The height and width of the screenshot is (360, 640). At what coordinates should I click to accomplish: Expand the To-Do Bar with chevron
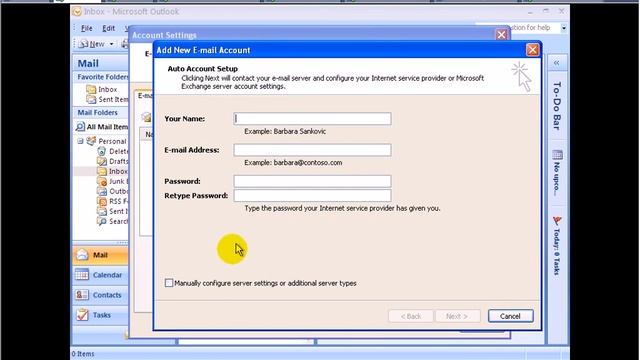coord(557,63)
